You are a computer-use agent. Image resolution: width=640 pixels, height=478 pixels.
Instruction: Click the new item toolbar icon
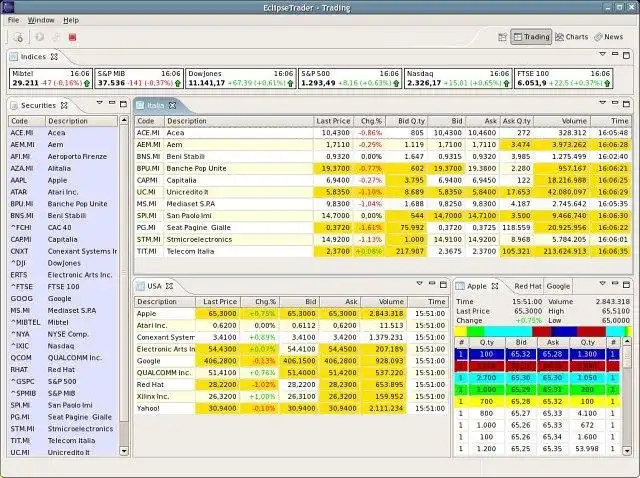pos(18,37)
